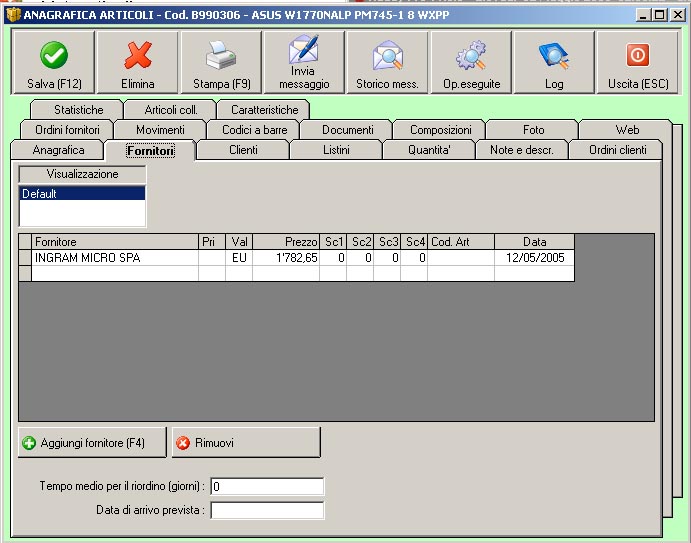Viewport: 691px width, 543px height.
Task: Click the 12/05/2005 date cell
Action: click(x=535, y=258)
